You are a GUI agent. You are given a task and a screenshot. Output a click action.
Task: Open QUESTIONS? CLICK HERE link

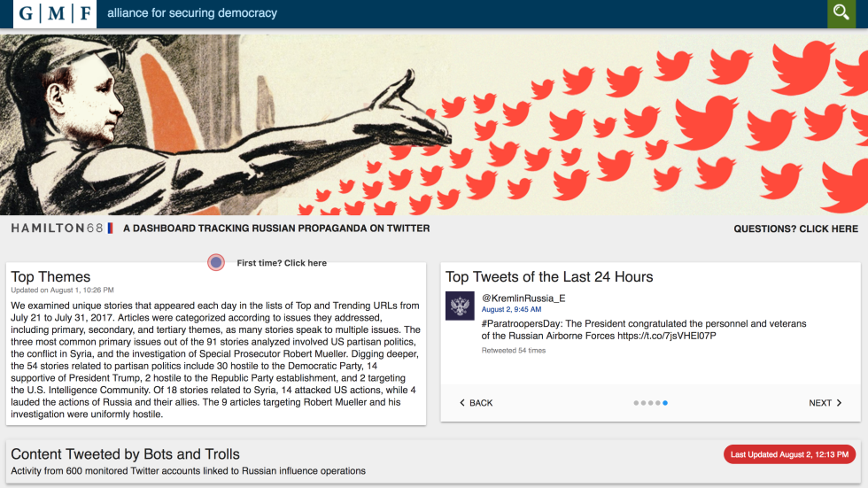coord(795,229)
